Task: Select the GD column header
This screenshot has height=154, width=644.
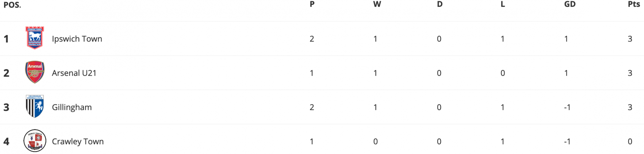Action: click(x=570, y=4)
